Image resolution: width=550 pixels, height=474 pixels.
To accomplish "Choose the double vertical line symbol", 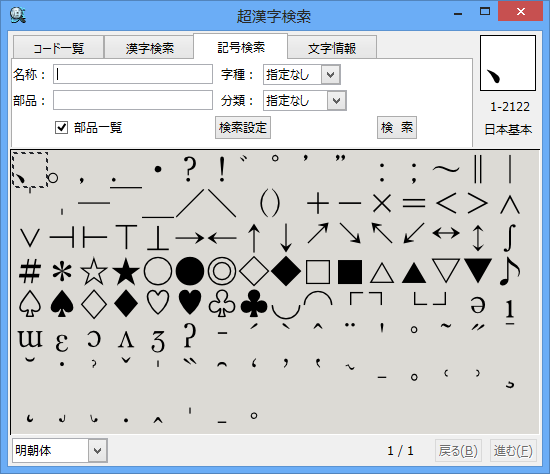I will (x=478, y=169).
